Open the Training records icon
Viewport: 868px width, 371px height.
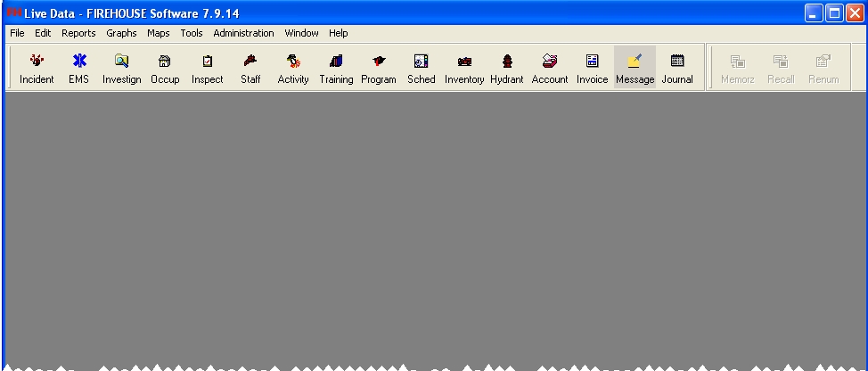click(336, 68)
